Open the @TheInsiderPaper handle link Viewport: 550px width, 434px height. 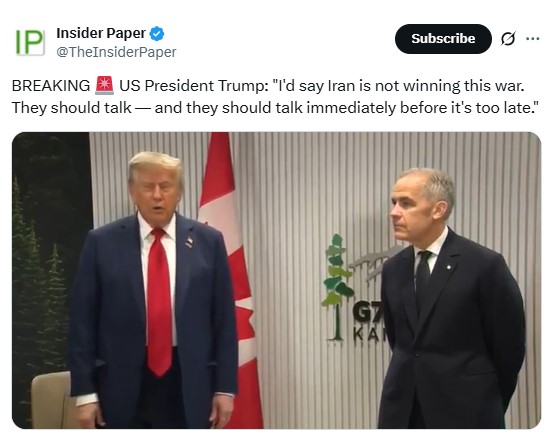pyautogui.click(x=116, y=52)
